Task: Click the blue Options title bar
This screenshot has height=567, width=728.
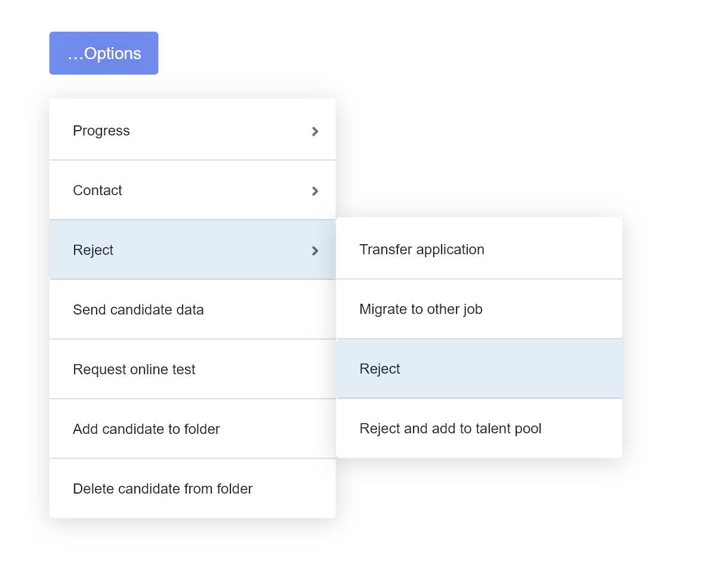Action: (364, 53)
